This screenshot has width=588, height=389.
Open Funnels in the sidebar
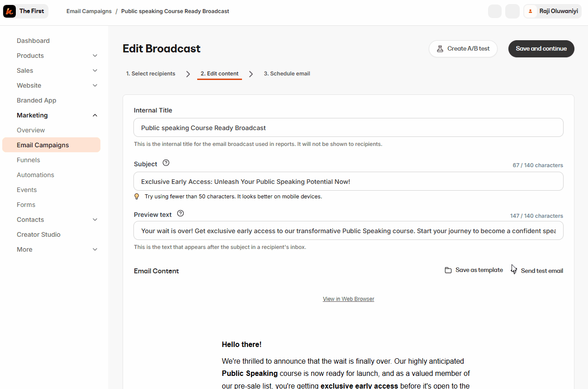pyautogui.click(x=28, y=160)
